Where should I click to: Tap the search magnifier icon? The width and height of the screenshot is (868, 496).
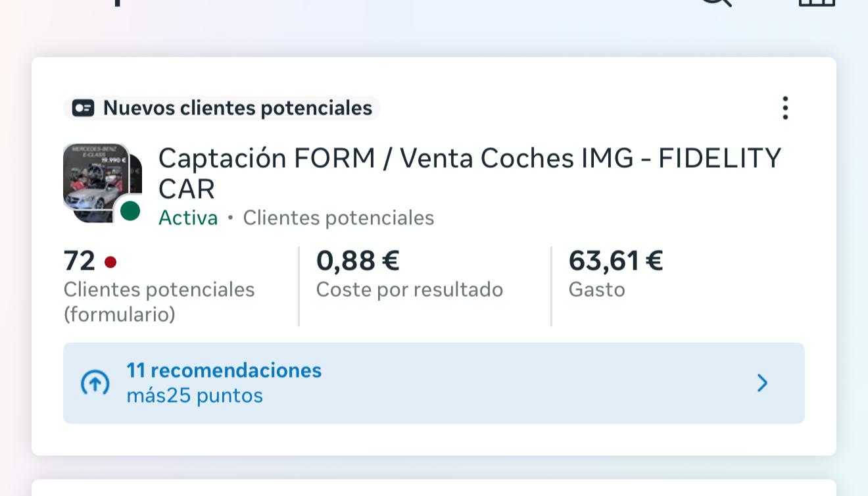[715, 3]
